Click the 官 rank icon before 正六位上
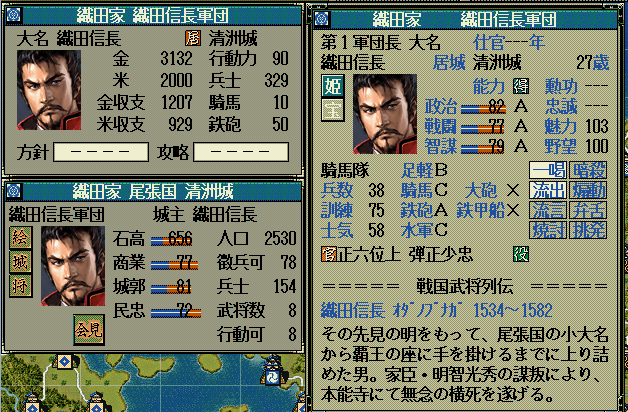This screenshot has width=628, height=412. tap(329, 254)
